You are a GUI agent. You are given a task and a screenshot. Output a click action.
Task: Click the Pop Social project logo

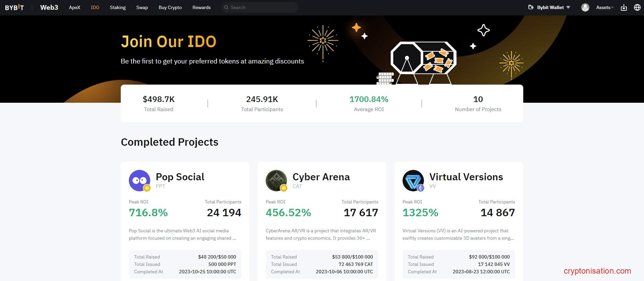139,181
